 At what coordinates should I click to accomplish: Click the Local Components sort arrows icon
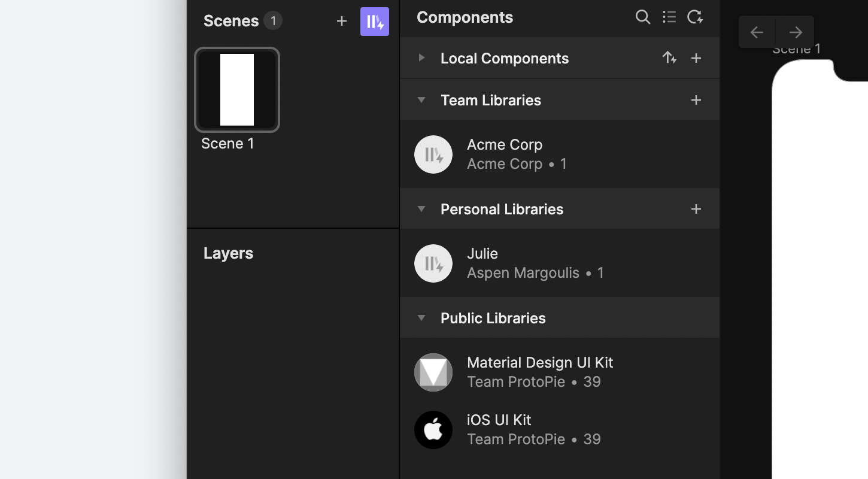[x=669, y=58]
